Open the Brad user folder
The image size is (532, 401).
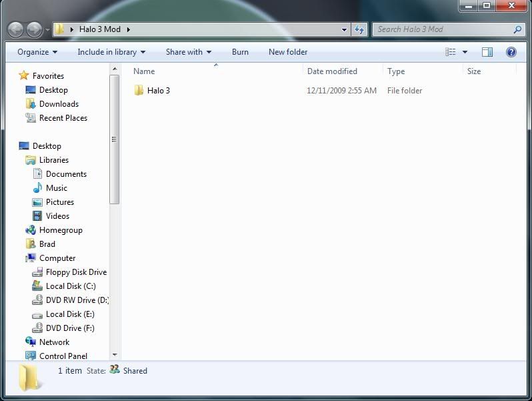click(47, 244)
